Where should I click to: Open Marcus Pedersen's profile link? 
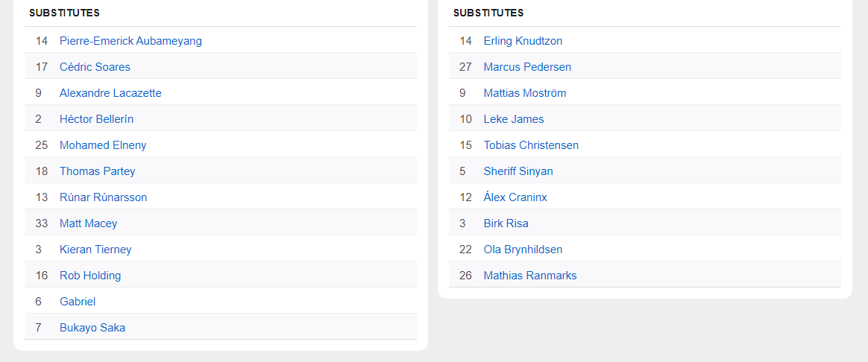527,67
